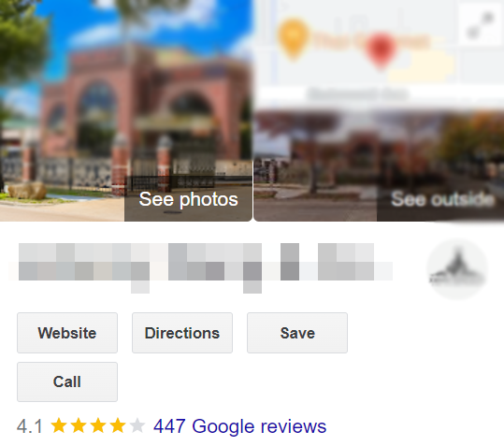Open the street view exterior thumbnail
Viewport: 504px width, 446px height.
(x=379, y=165)
